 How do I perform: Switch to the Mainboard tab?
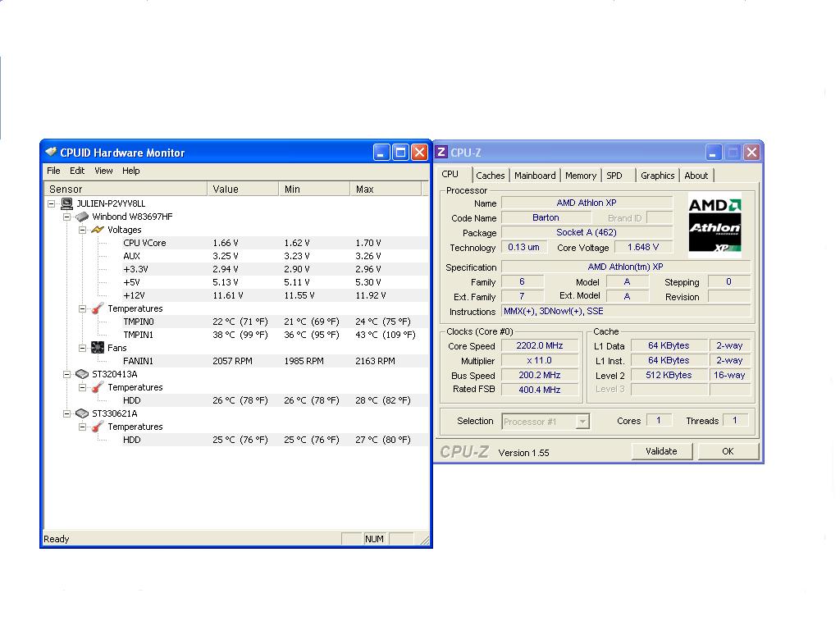click(535, 176)
